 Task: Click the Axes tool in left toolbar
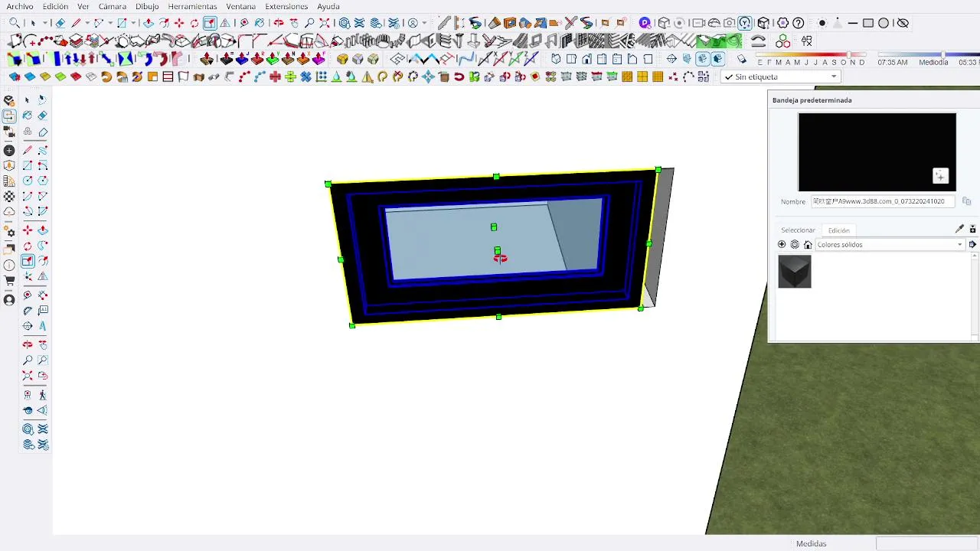(x=27, y=276)
